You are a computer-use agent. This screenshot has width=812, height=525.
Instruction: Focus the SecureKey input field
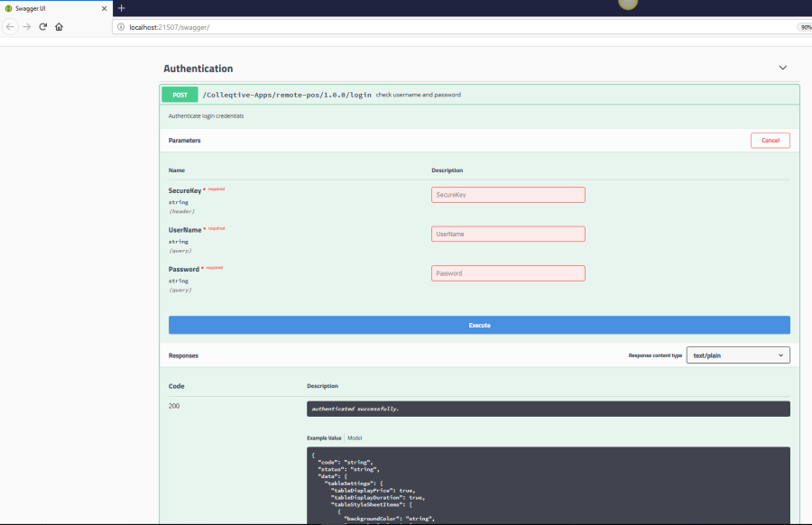(508, 195)
